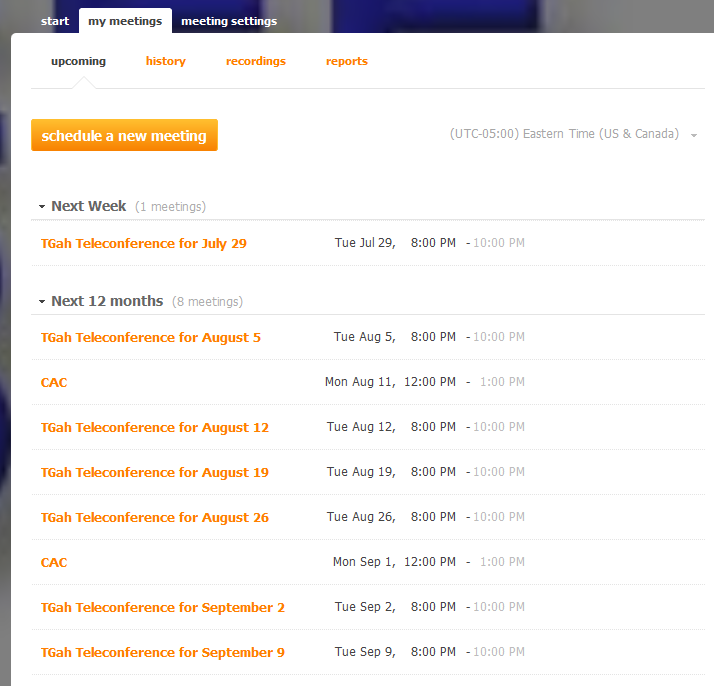Click the '(8 meetings)' count text

click(207, 301)
